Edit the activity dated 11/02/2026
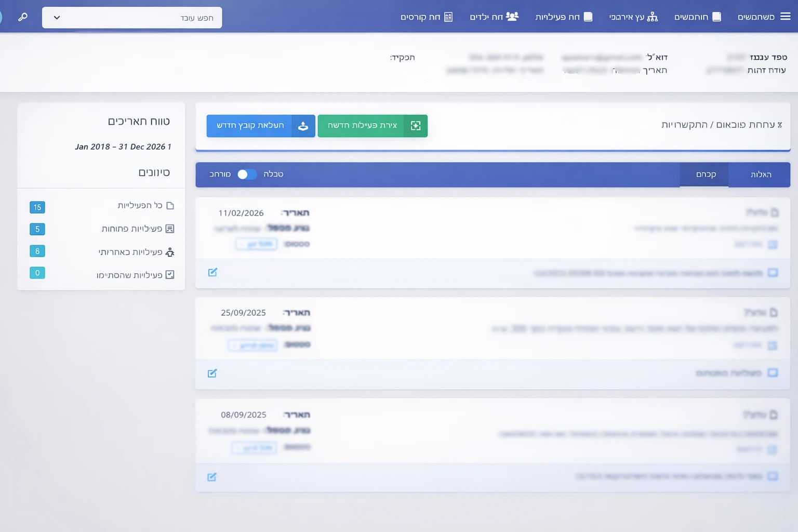Screen dimensions: 798x532 pyautogui.click(x=212, y=272)
